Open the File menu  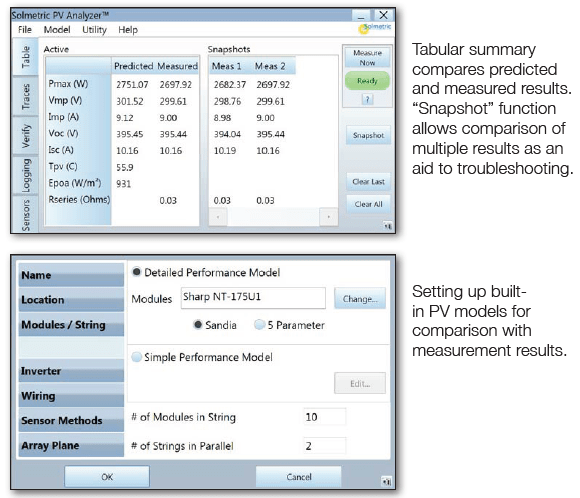[x=25, y=30]
